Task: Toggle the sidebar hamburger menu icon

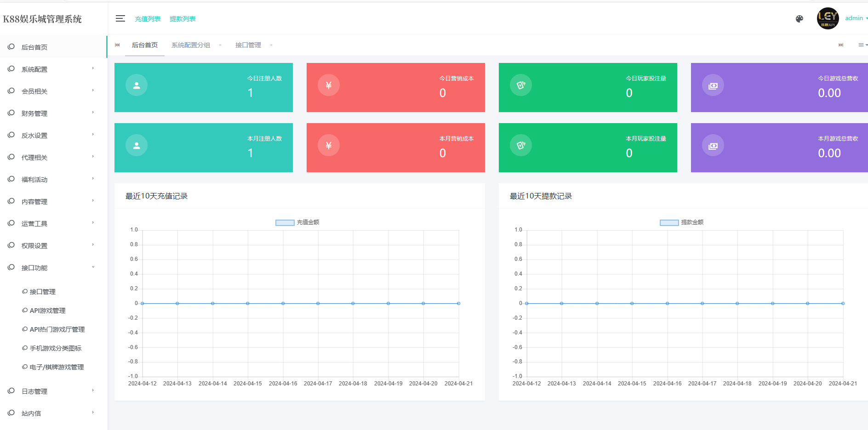Action: 120,18
